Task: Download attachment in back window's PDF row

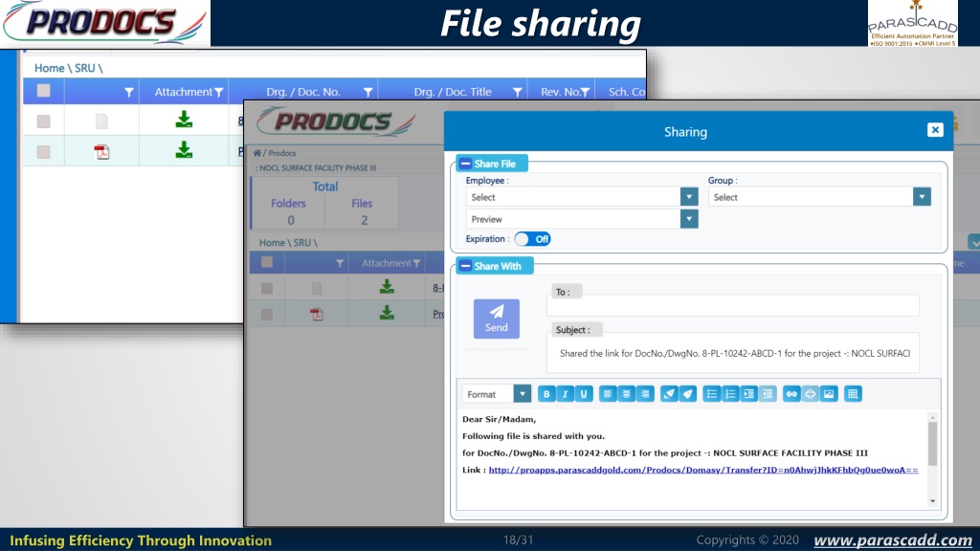Action: pos(184,150)
